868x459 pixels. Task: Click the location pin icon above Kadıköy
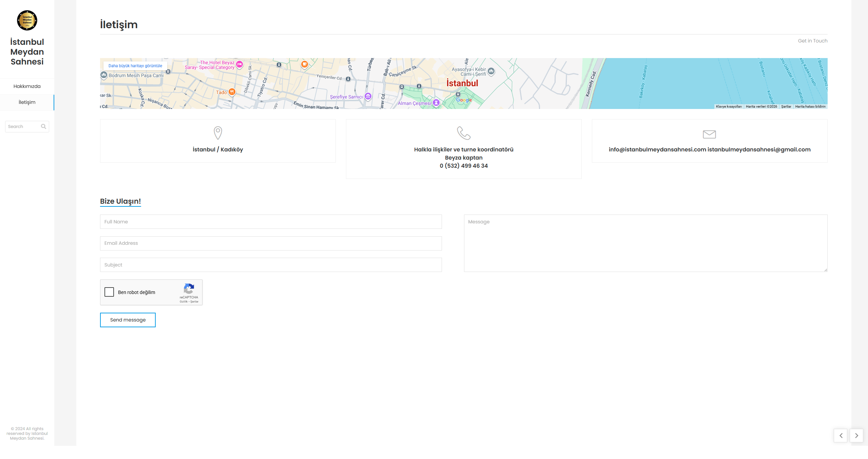click(218, 133)
